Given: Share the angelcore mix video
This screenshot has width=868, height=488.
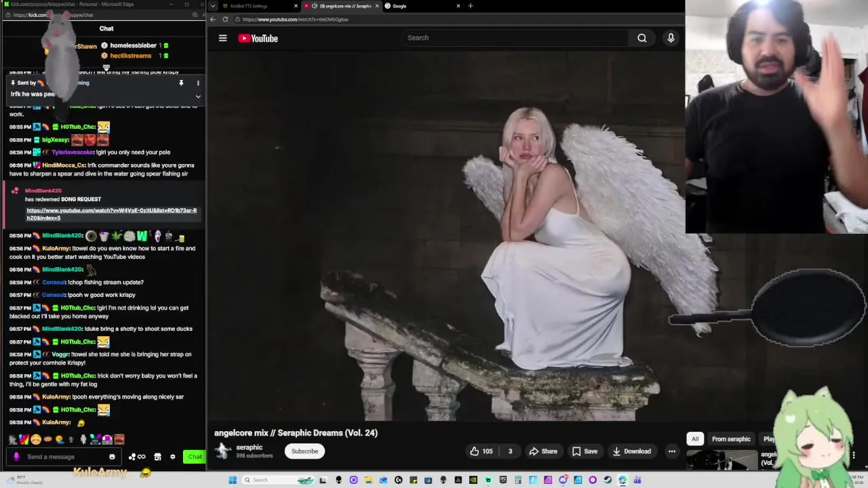Looking at the screenshot, I should (543, 451).
